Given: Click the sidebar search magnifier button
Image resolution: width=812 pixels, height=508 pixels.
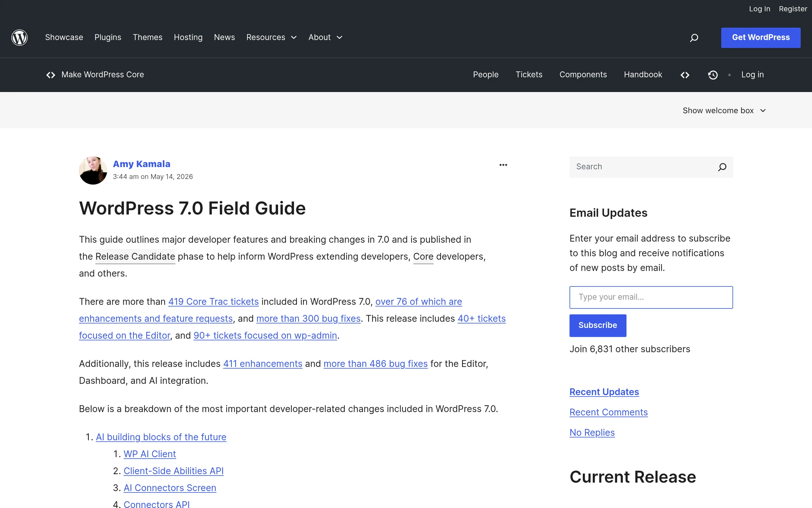Looking at the screenshot, I should coord(722,167).
